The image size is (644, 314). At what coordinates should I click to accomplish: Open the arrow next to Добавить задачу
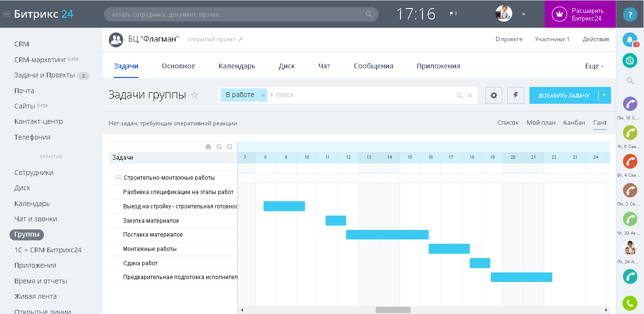click(604, 95)
